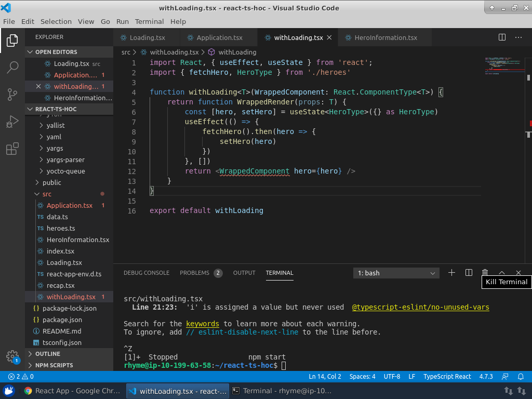Image resolution: width=532 pixels, height=399 pixels.
Task: Open the '1: bash' terminal dropdown
Action: [396, 273]
